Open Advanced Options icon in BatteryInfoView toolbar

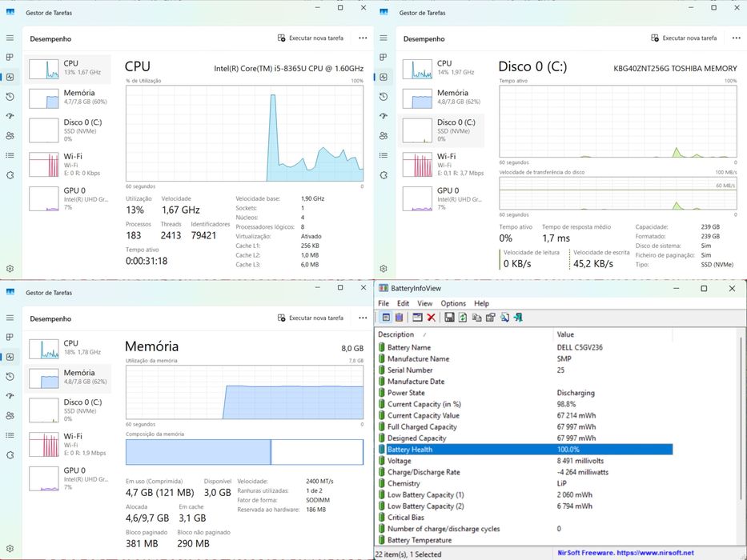coord(417,318)
